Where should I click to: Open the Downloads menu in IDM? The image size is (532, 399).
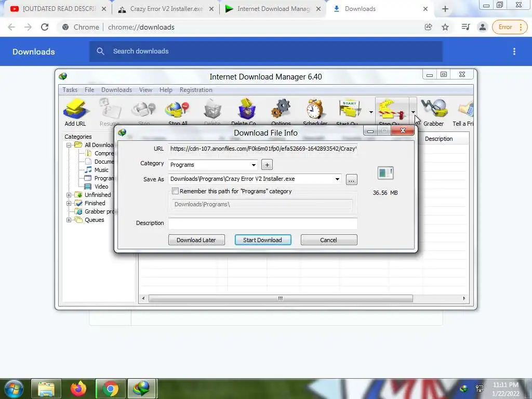tap(116, 90)
